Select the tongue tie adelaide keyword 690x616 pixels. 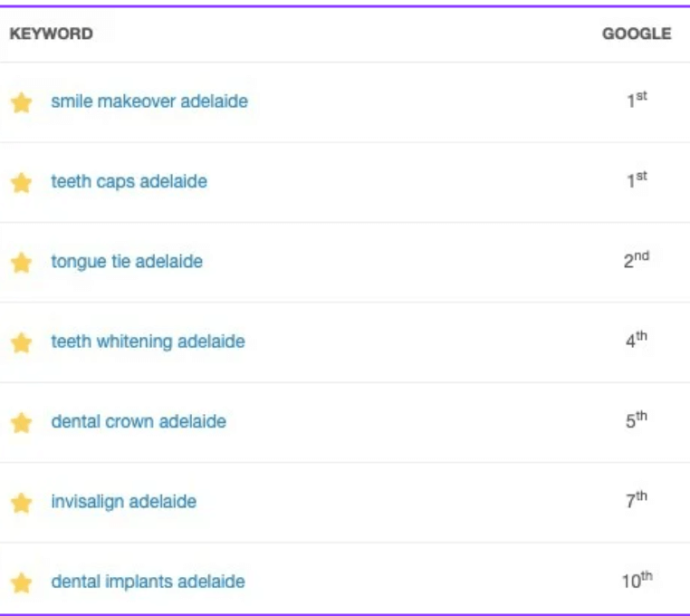point(127,262)
